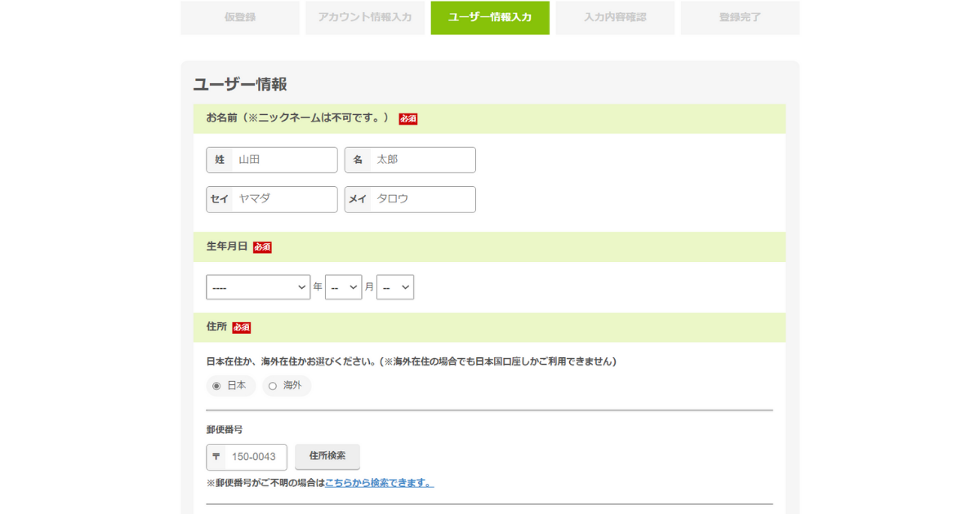Image resolution: width=980 pixels, height=514 pixels.
Task: Click the セイ prefix label
Action: [x=220, y=199]
